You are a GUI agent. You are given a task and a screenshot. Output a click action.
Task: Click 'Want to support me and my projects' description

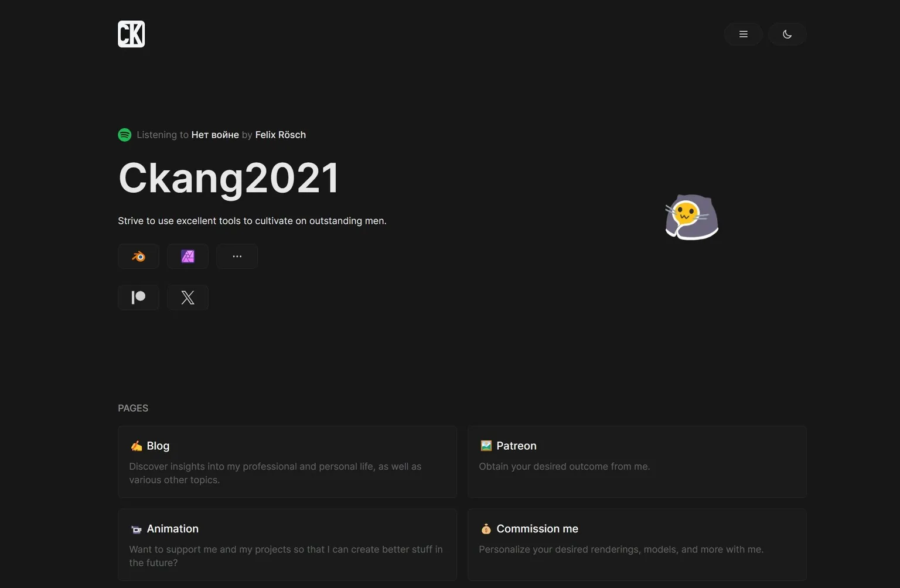pyautogui.click(x=286, y=556)
